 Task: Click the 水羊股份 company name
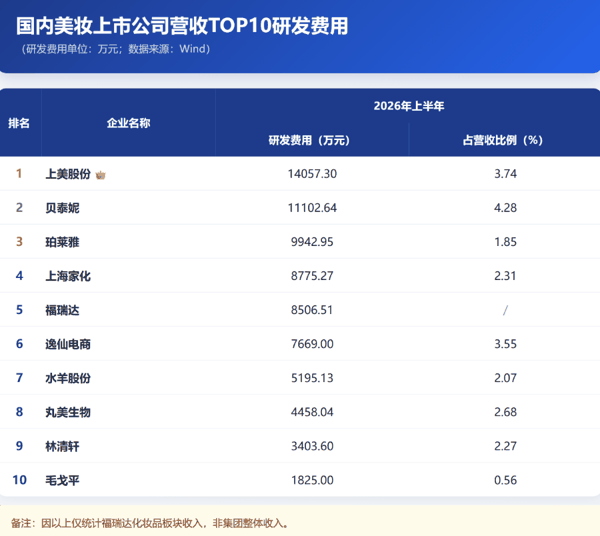point(68,378)
